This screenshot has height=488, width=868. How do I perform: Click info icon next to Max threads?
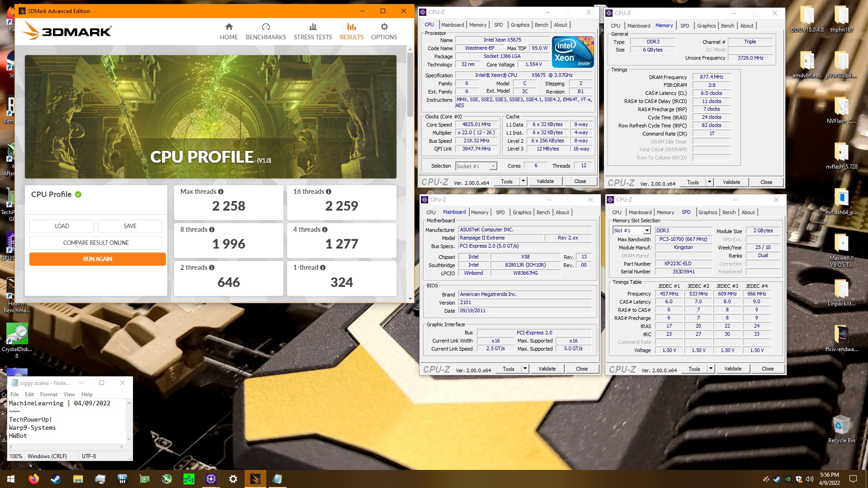point(221,192)
